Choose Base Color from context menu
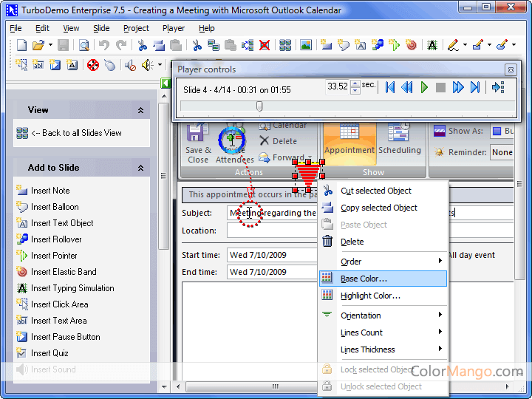Screen dimensions: 532x399 [x=383, y=279]
